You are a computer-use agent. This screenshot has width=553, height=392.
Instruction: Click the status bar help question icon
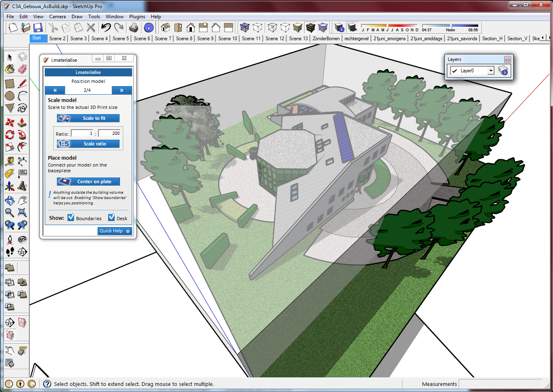point(47,384)
